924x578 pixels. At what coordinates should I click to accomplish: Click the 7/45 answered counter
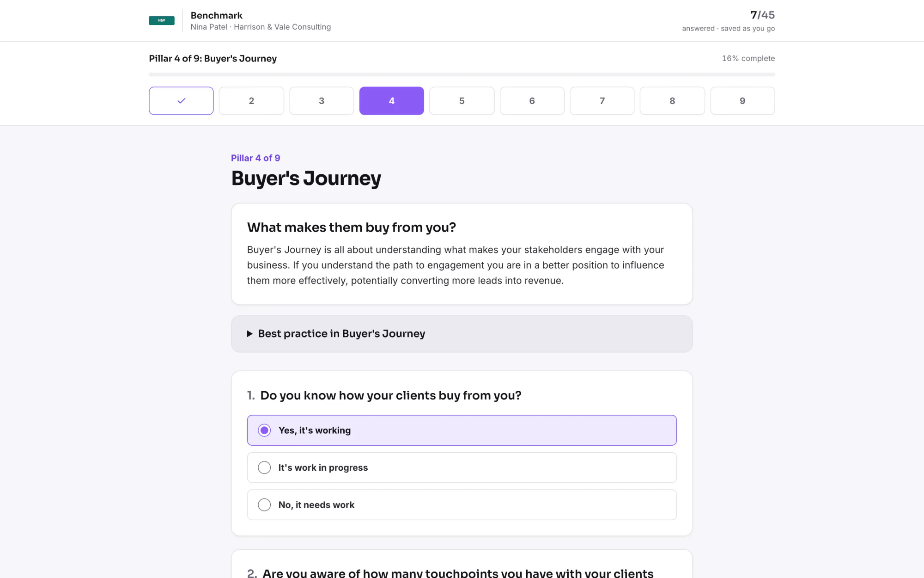[x=762, y=15]
